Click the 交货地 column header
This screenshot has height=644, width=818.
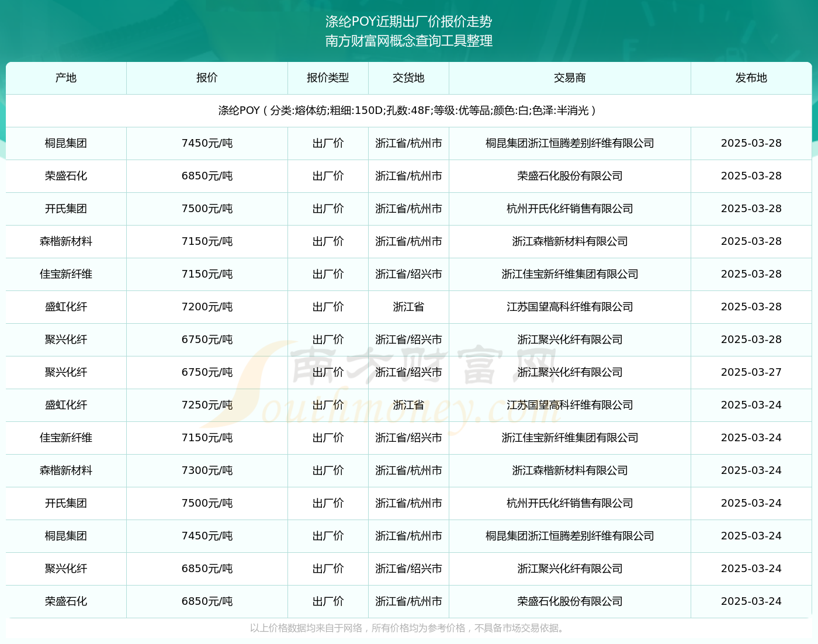click(408, 78)
